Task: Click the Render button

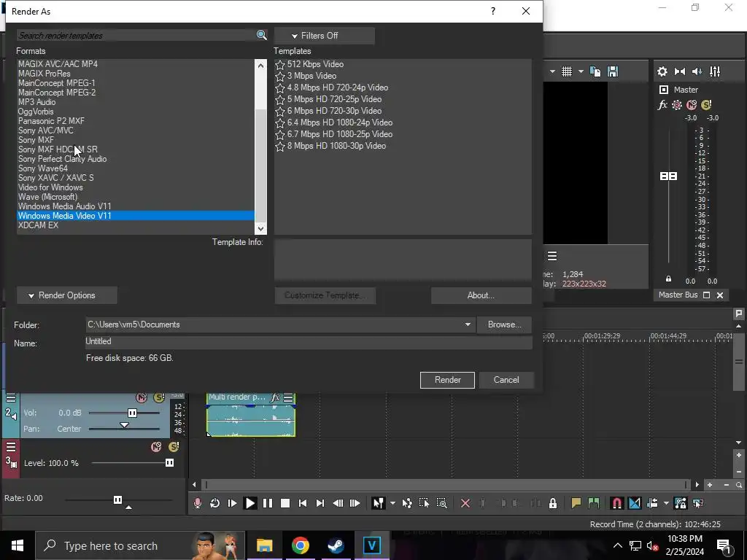Action: [447, 380]
